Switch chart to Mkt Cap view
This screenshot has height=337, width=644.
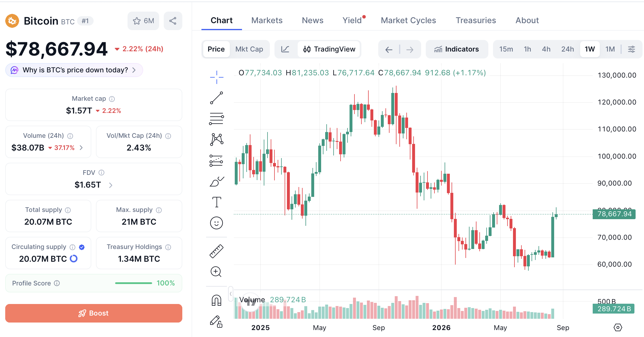pyautogui.click(x=249, y=49)
